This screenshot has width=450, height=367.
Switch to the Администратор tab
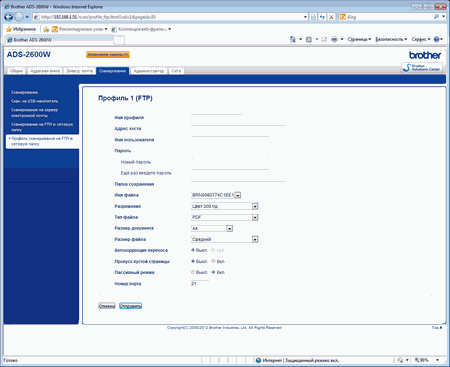149,71
